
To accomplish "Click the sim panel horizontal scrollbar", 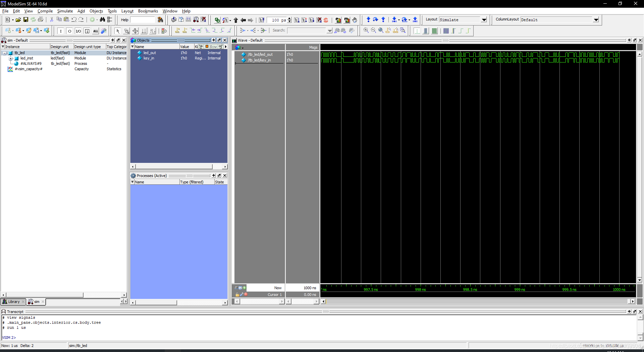I will 63,295.
